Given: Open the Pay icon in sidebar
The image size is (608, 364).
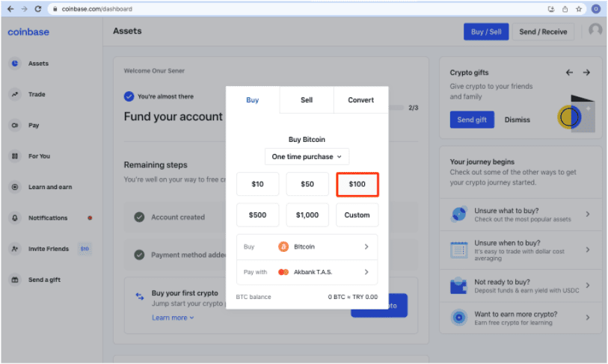Looking at the screenshot, I should 15,126.
